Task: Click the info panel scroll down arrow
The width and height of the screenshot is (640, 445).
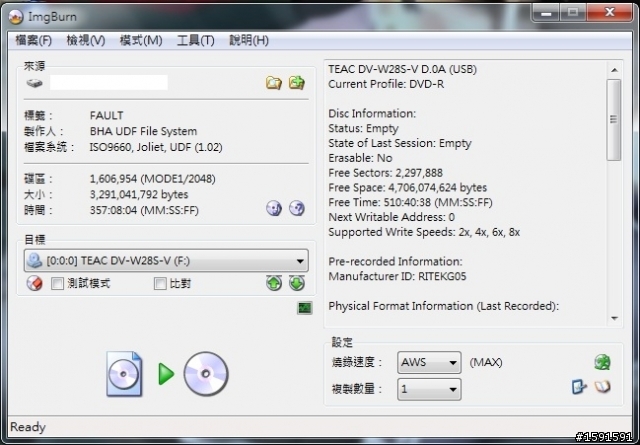Action: (x=614, y=318)
